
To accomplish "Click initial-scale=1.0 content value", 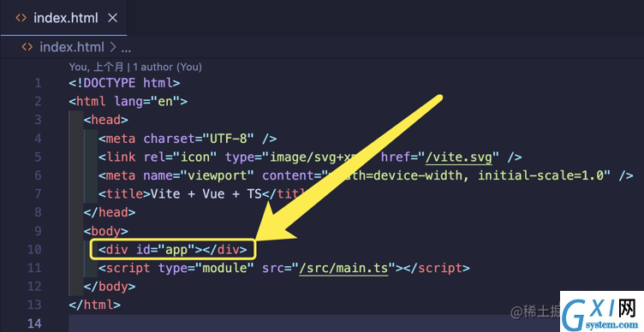I will tap(541, 175).
